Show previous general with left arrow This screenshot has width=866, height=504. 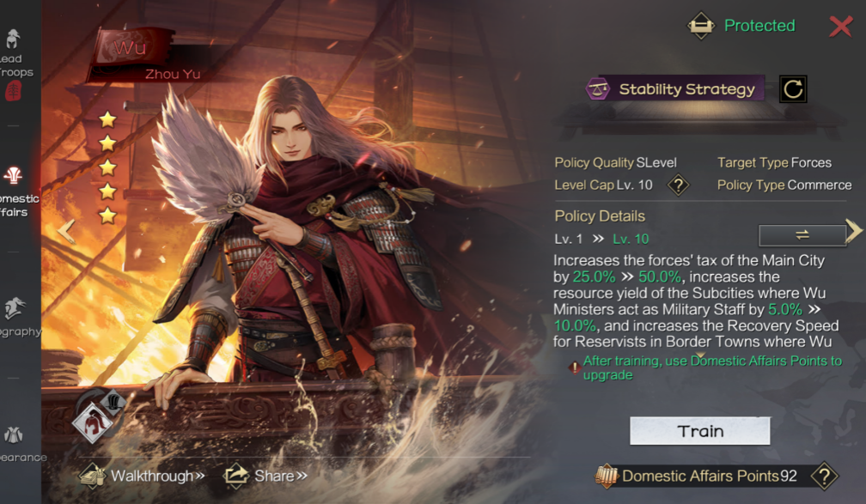tap(67, 232)
